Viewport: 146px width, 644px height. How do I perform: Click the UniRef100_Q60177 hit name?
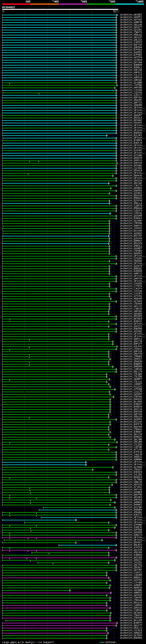pyautogui.click(x=131, y=625)
